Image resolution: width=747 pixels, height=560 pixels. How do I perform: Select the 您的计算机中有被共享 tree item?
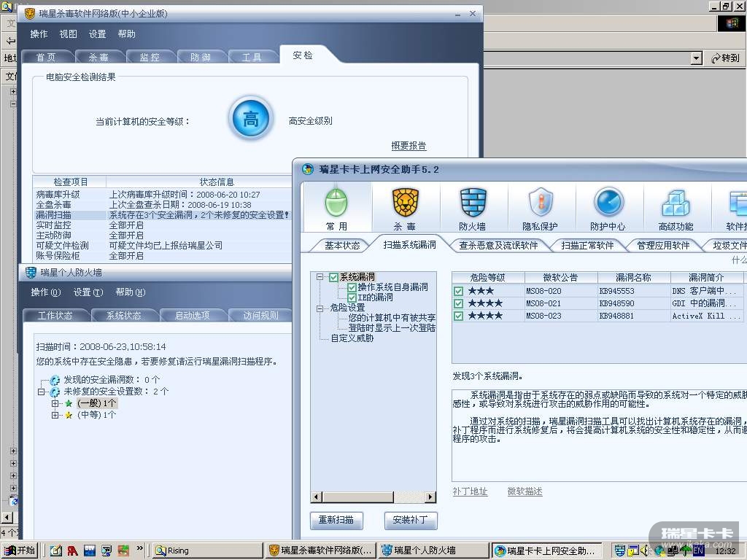(x=392, y=318)
